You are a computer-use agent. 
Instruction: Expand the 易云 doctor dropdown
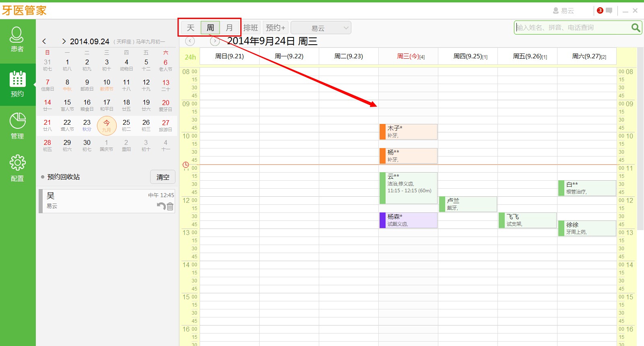click(321, 28)
